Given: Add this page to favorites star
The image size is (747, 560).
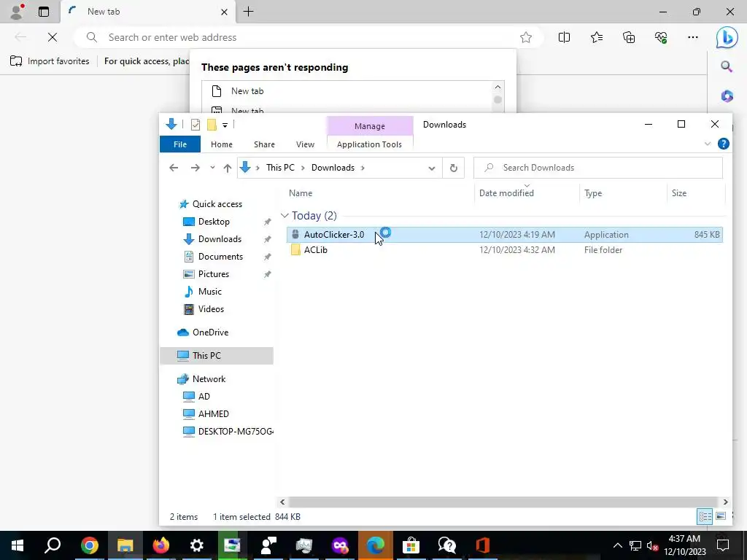Looking at the screenshot, I should point(526,37).
